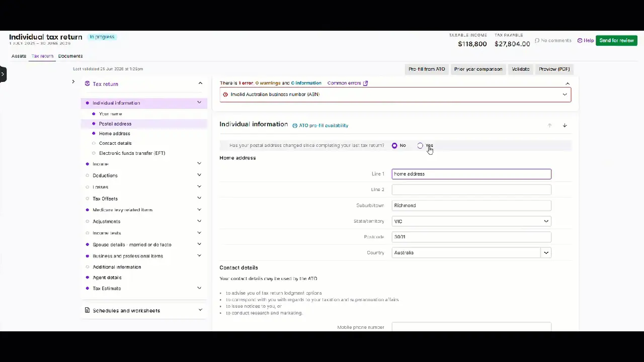
Task: Open Your name in sidebar
Action: pyautogui.click(x=110, y=114)
